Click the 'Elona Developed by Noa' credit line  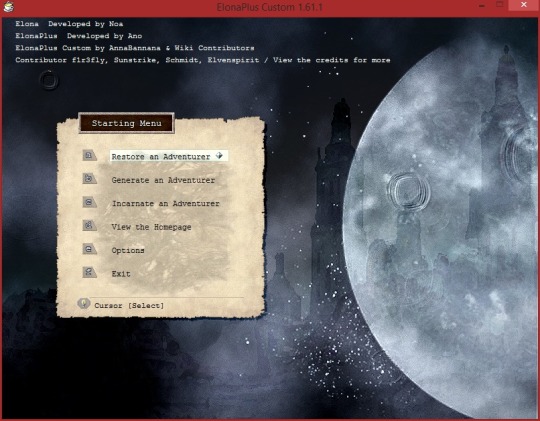click(x=69, y=24)
